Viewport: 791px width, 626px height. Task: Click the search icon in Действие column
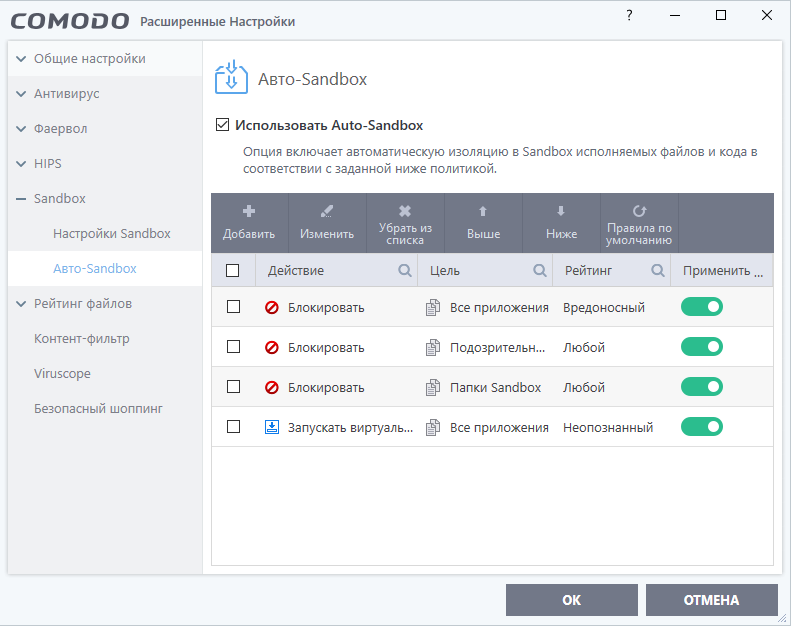[x=405, y=270]
